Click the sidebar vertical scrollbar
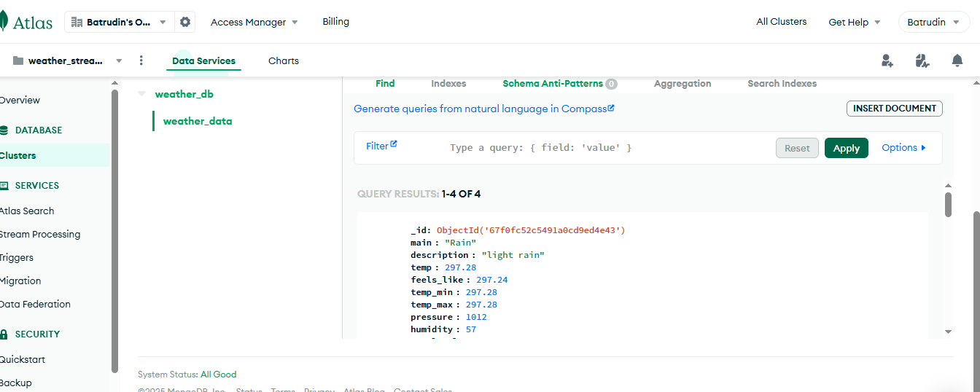 coord(114,232)
